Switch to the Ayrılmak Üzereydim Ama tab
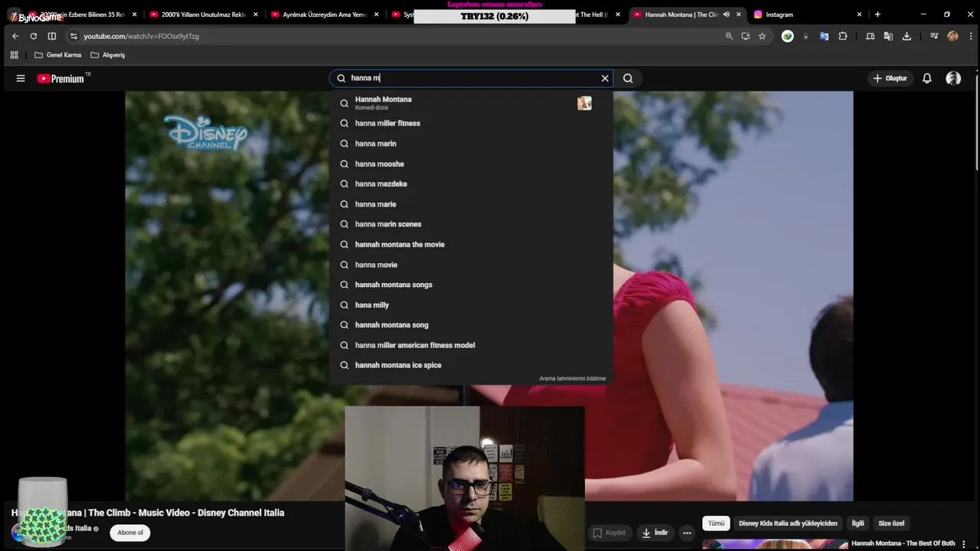Screen dimensions: 980x551 click(325, 15)
